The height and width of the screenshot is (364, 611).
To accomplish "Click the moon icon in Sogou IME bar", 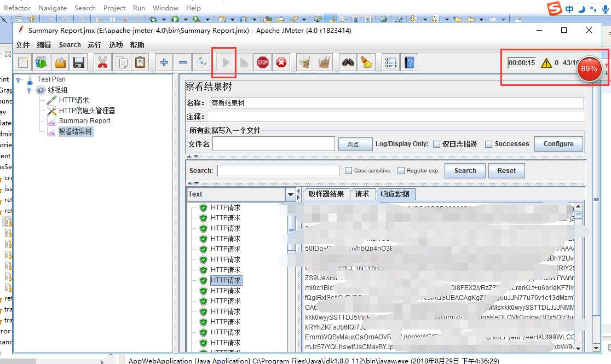I will pos(582,9).
